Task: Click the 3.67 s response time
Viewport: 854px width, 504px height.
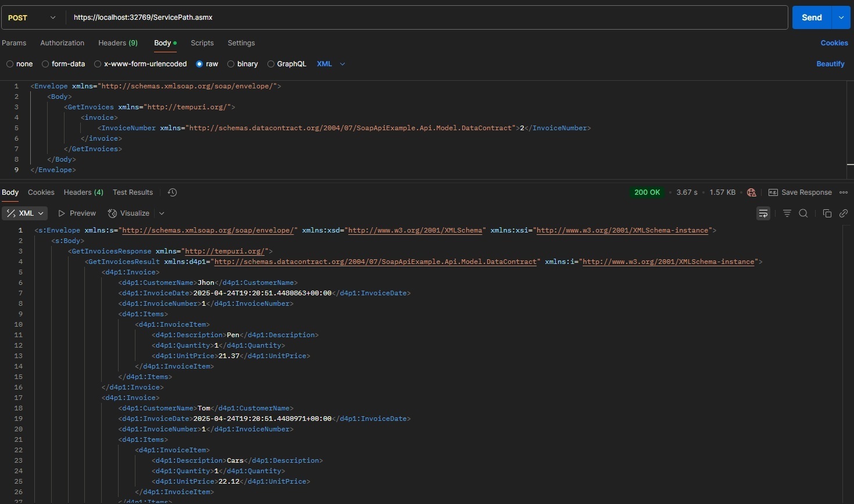Action: pyautogui.click(x=687, y=192)
